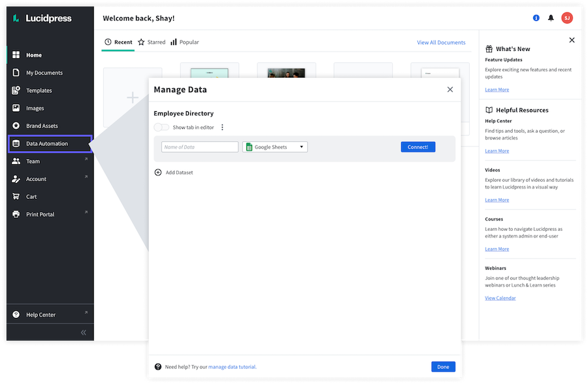Open the Home sidebar item
Screen dimensions: 588x384
pyautogui.click(x=50, y=55)
